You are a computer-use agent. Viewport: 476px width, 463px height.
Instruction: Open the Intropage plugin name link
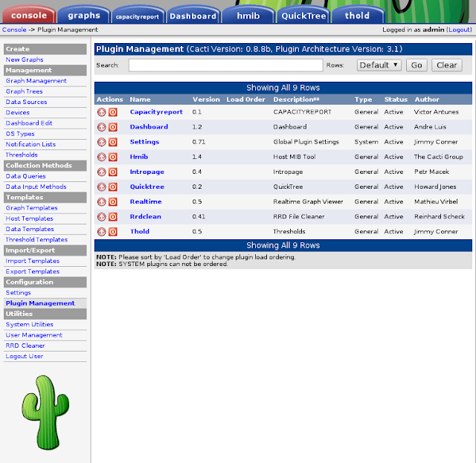pyautogui.click(x=147, y=172)
